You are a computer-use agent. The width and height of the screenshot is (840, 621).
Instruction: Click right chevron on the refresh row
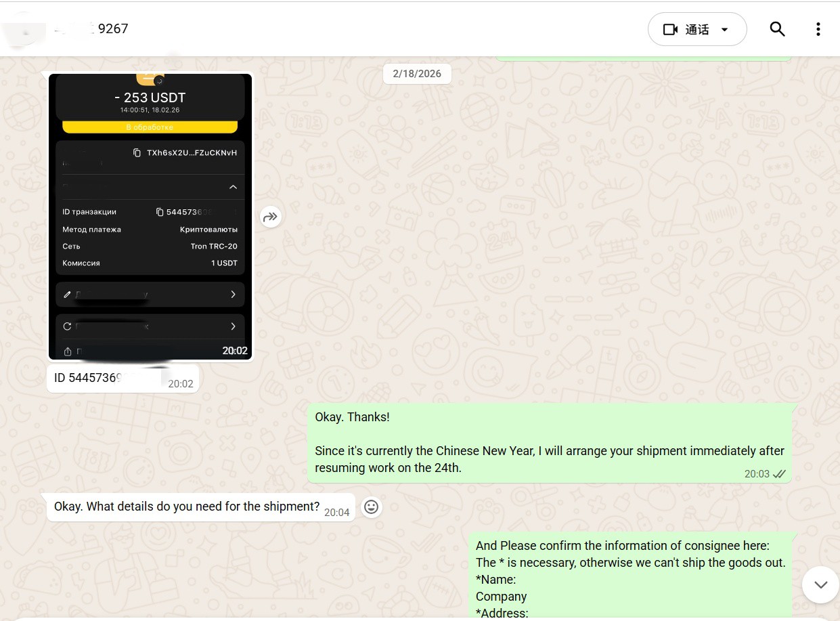[x=233, y=326]
